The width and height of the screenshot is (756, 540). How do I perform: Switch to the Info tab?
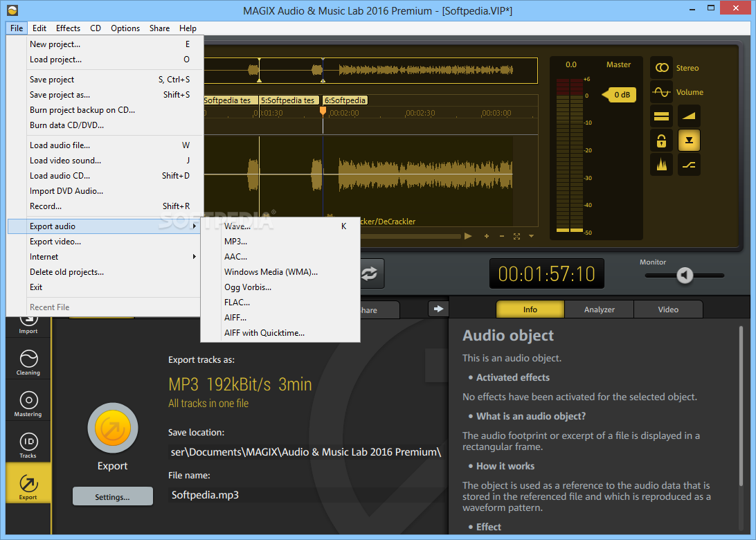[530, 309]
